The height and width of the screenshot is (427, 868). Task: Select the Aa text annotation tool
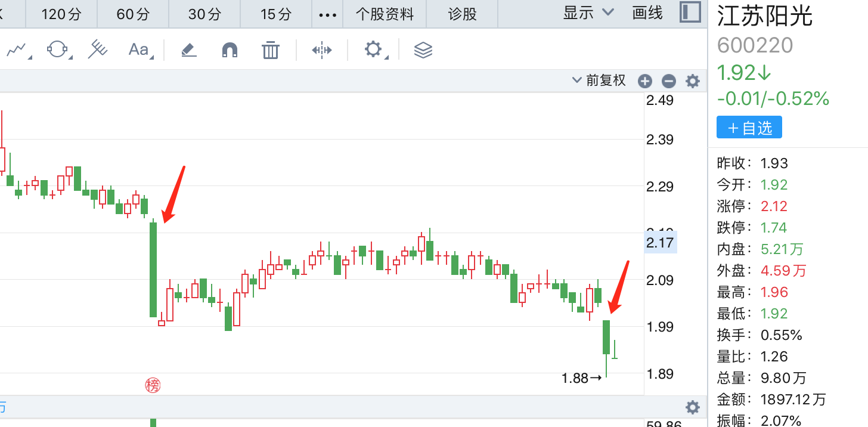click(x=139, y=50)
